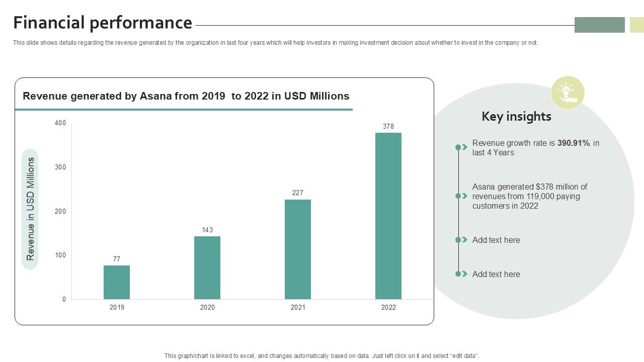Click the footer note about chart linked to excel

click(321, 356)
